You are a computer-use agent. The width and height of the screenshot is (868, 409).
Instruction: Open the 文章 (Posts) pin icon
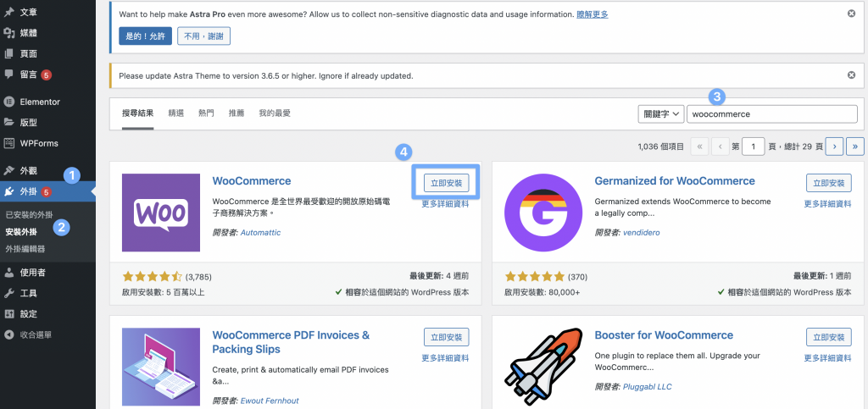(x=8, y=12)
